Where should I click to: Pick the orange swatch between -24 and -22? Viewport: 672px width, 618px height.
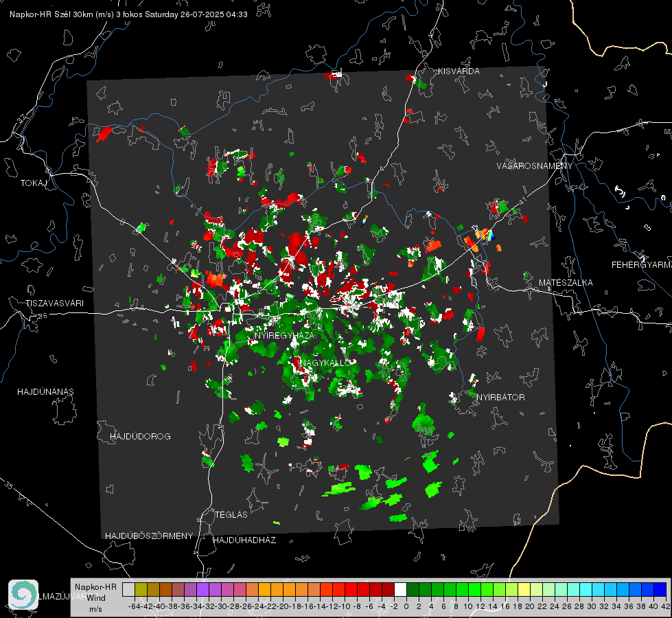point(264,590)
